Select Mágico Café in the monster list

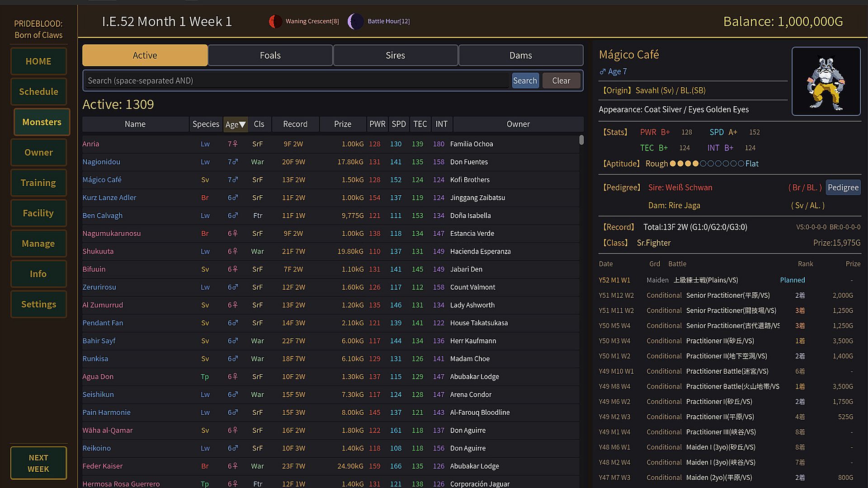tap(330, 180)
